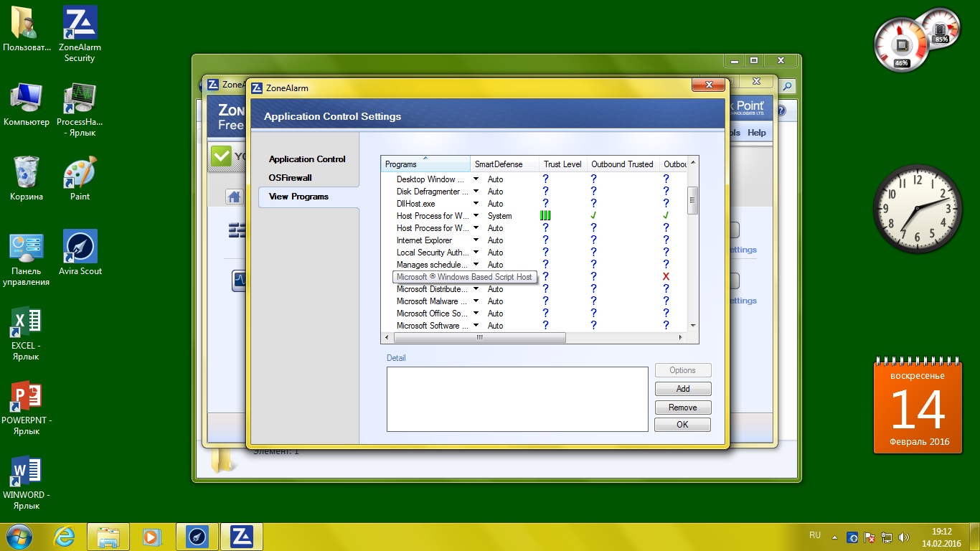Click the volume speaker tray icon
Image resolution: width=980 pixels, height=551 pixels.
(903, 537)
